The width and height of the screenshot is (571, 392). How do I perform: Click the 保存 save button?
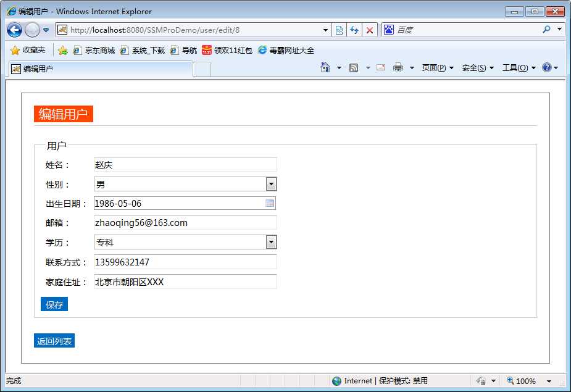(54, 304)
